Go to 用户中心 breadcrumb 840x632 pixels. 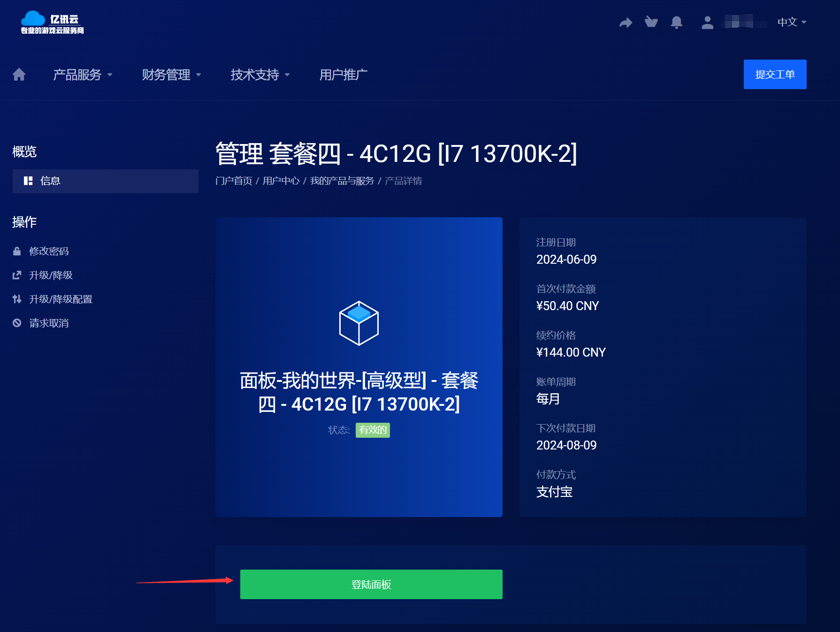281,181
